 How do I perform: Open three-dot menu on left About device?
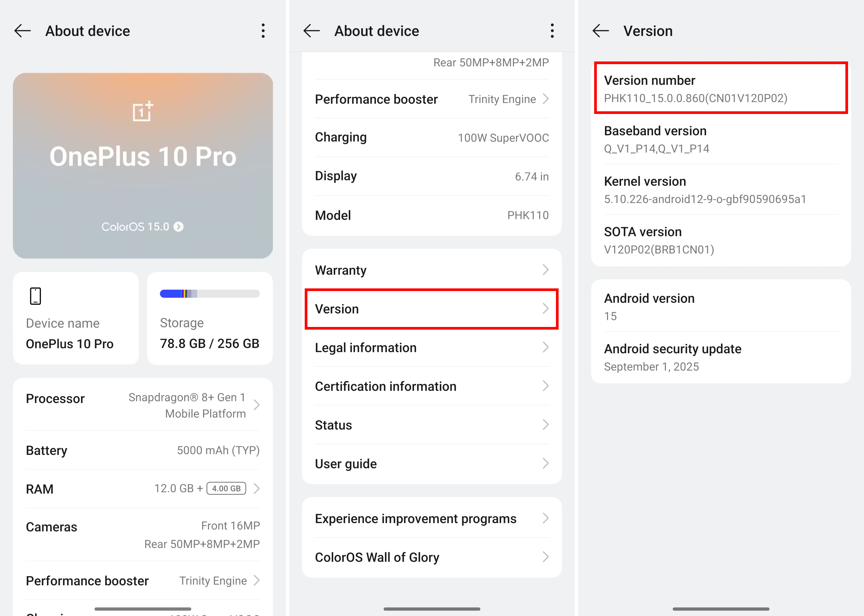(x=263, y=31)
